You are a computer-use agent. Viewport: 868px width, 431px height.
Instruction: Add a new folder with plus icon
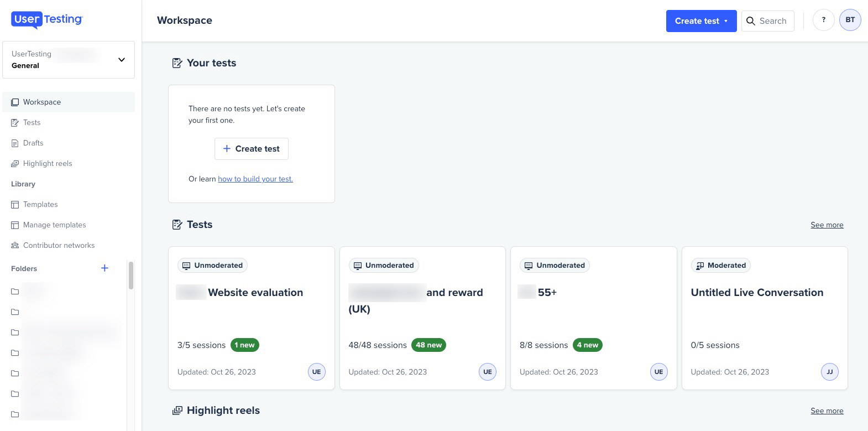pos(104,268)
